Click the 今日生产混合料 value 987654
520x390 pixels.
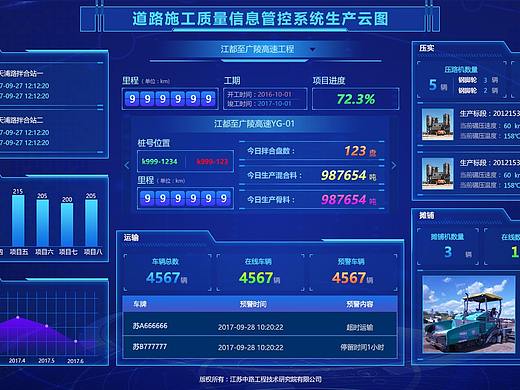coord(344,175)
